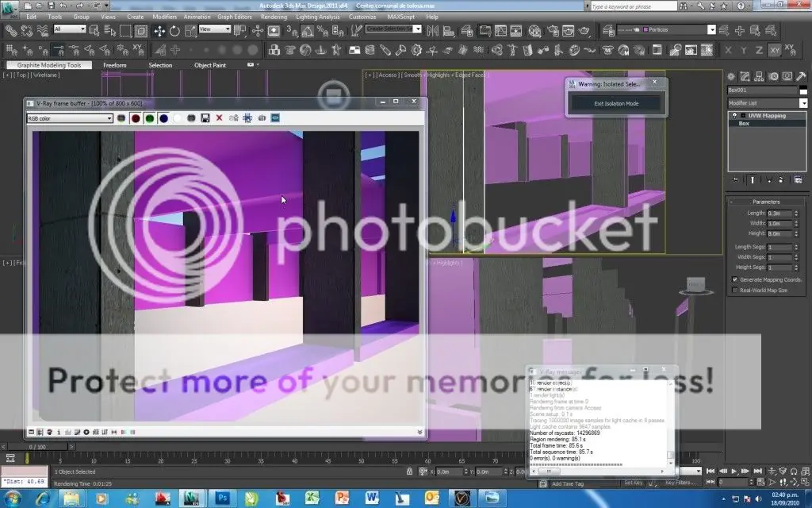
Task: Click the Mirror tool icon
Action: point(432,31)
